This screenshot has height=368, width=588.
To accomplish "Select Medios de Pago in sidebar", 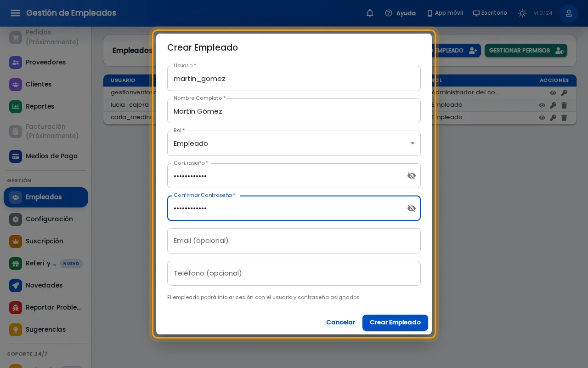I will 46,156.
